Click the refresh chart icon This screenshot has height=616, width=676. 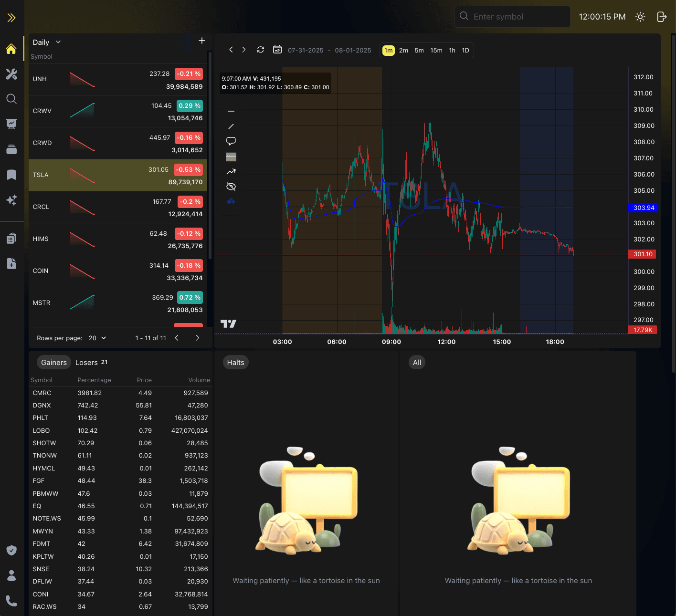pos(260,50)
